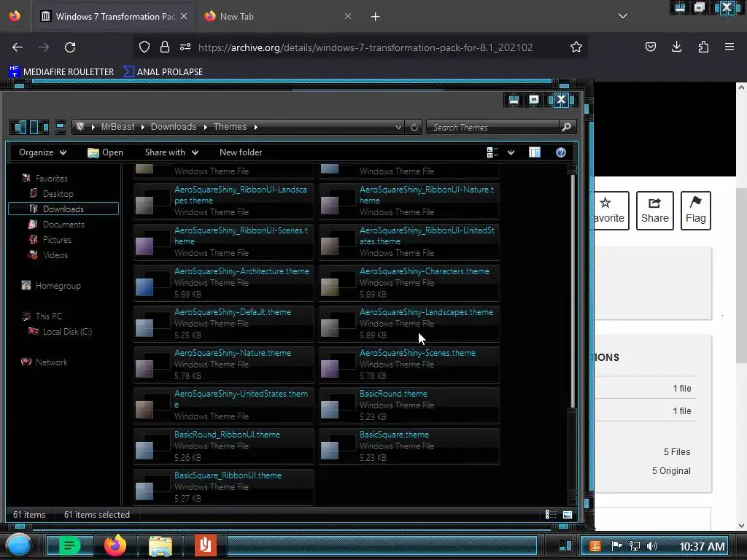Expand address bar history dropdown
The image size is (747, 560).
[398, 127]
